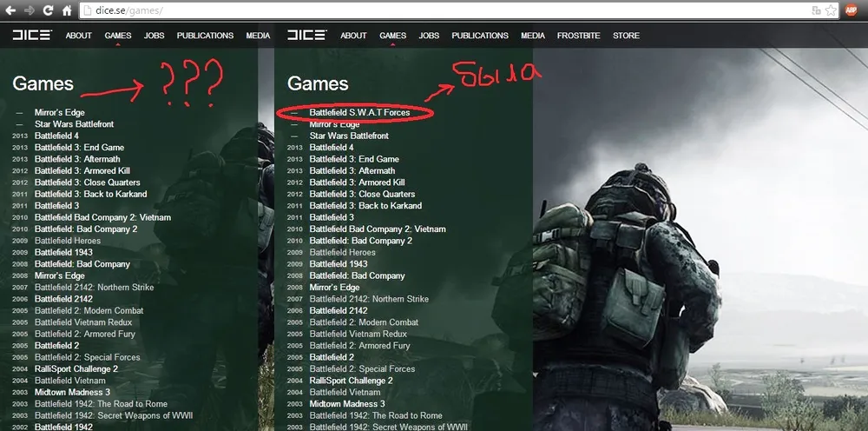Open PUBLICATIONS in the right navigation bar
Image resolution: width=868 pixels, height=431 pixels.
click(480, 36)
